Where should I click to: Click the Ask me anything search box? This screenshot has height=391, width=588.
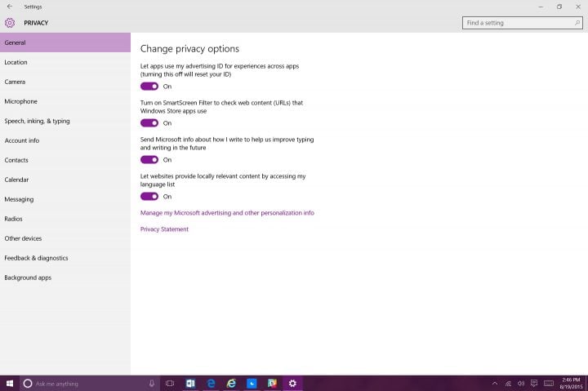point(90,384)
